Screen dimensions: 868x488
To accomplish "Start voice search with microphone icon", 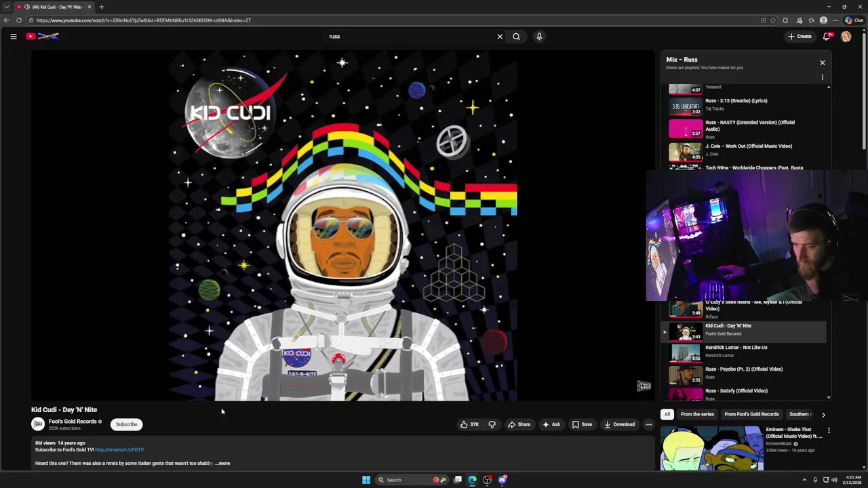I will 539,37.
